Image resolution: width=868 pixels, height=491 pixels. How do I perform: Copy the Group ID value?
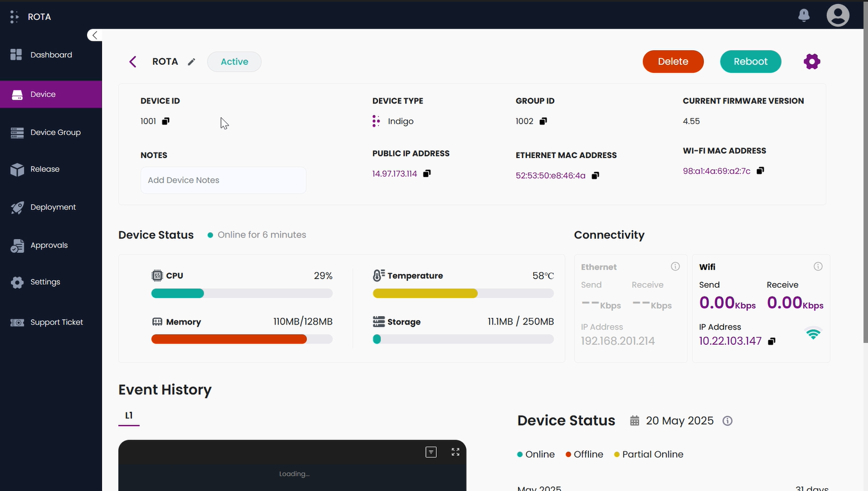[x=544, y=121]
